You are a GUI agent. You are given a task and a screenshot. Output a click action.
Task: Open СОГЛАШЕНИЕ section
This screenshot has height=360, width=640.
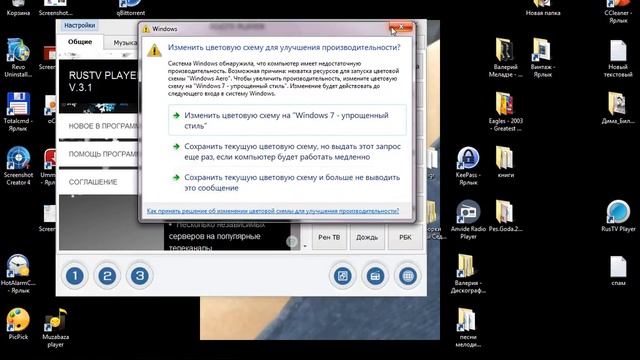[99, 182]
